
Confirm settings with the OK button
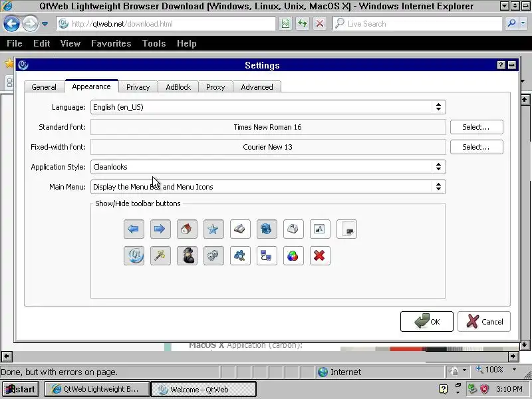(x=426, y=321)
